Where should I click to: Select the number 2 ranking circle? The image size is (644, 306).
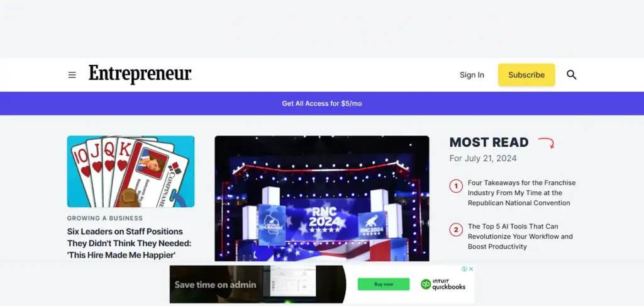point(456,229)
